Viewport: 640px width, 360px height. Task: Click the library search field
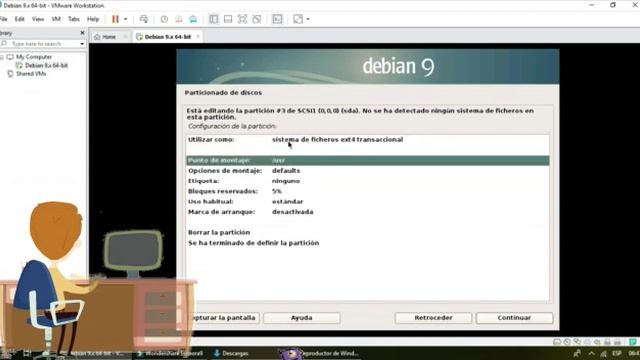tap(40, 43)
